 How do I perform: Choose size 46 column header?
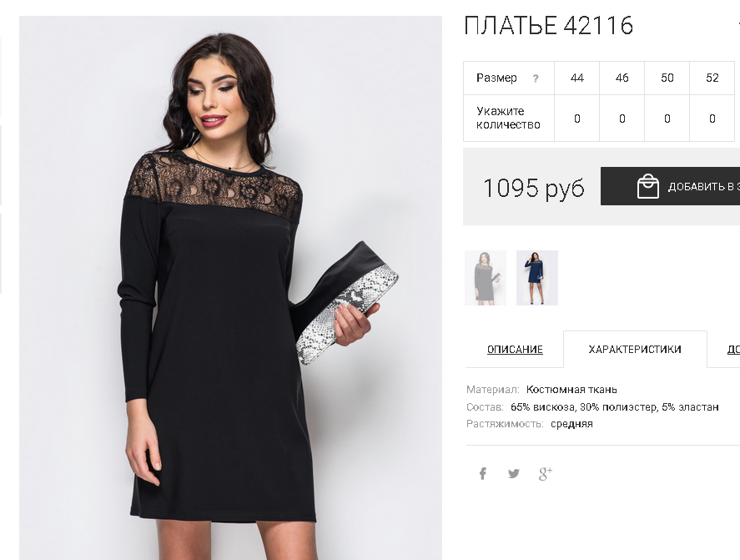622,78
